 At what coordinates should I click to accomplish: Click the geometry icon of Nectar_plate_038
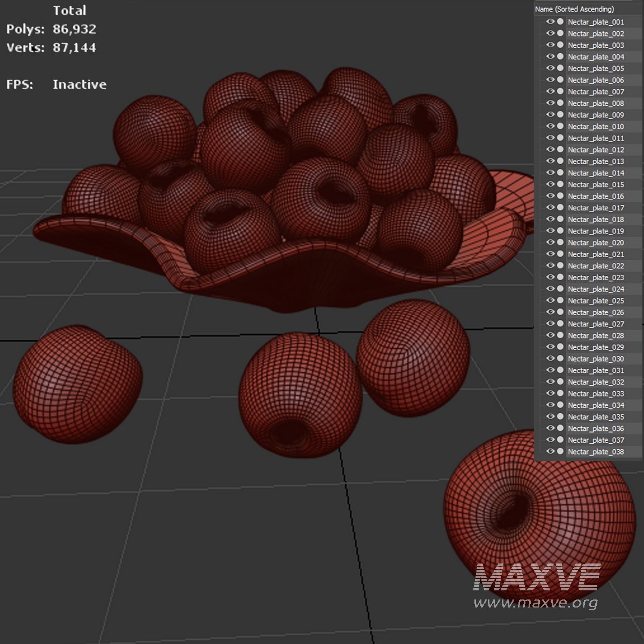[560, 452]
